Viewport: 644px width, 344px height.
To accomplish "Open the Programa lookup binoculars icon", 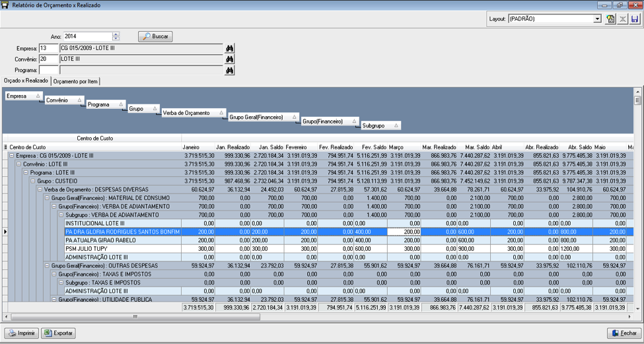I will [x=230, y=70].
